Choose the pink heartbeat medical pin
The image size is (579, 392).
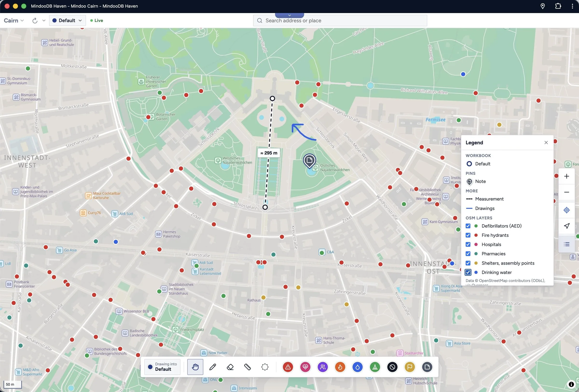point(305,367)
